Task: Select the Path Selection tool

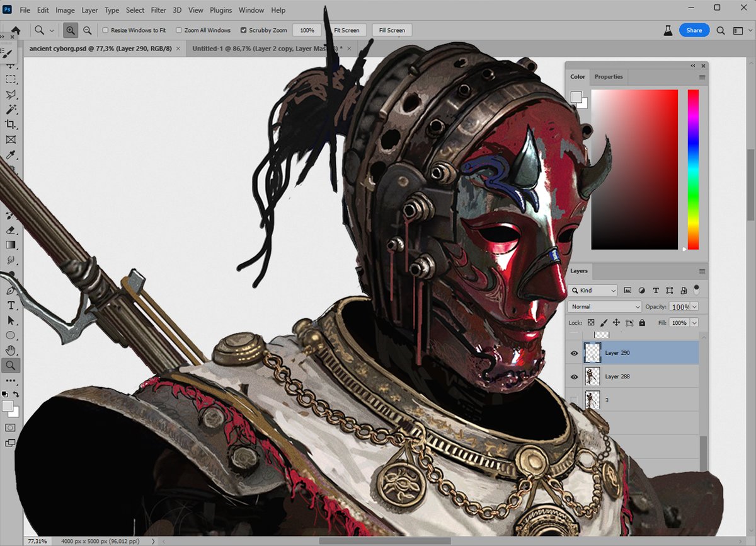Action: coord(11,320)
